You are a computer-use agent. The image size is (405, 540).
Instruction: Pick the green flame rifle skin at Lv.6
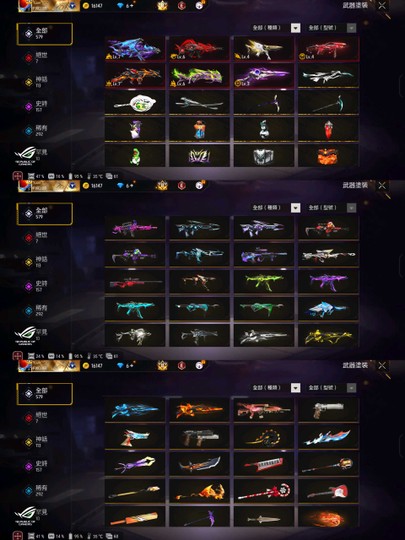tap(199, 76)
